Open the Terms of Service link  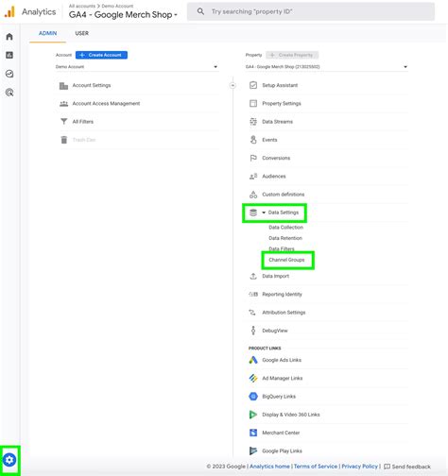point(316,467)
